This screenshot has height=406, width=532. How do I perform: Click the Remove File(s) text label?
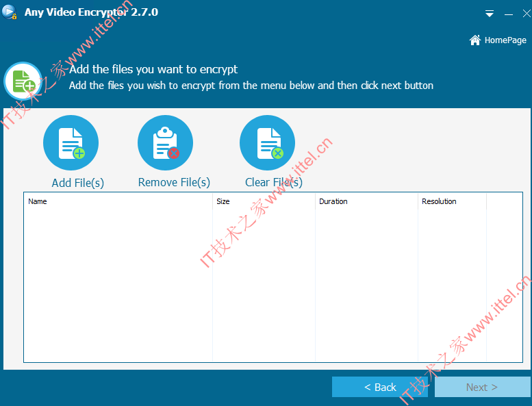click(174, 183)
